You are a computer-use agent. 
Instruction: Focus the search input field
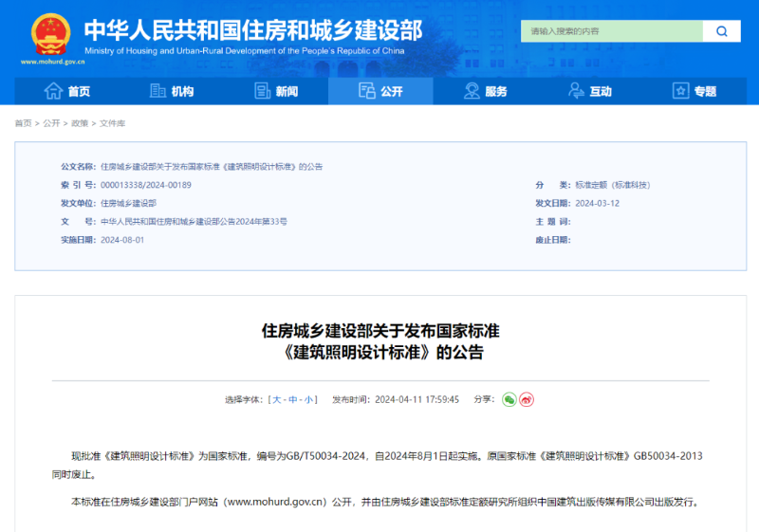pyautogui.click(x=612, y=31)
